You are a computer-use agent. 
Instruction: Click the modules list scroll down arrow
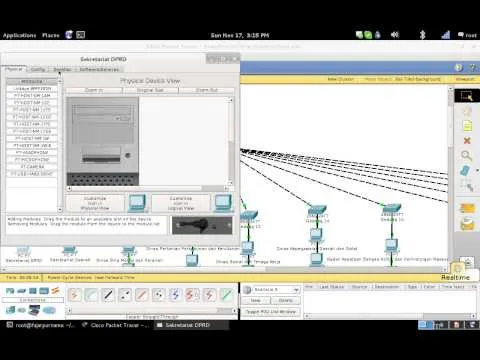60,210
